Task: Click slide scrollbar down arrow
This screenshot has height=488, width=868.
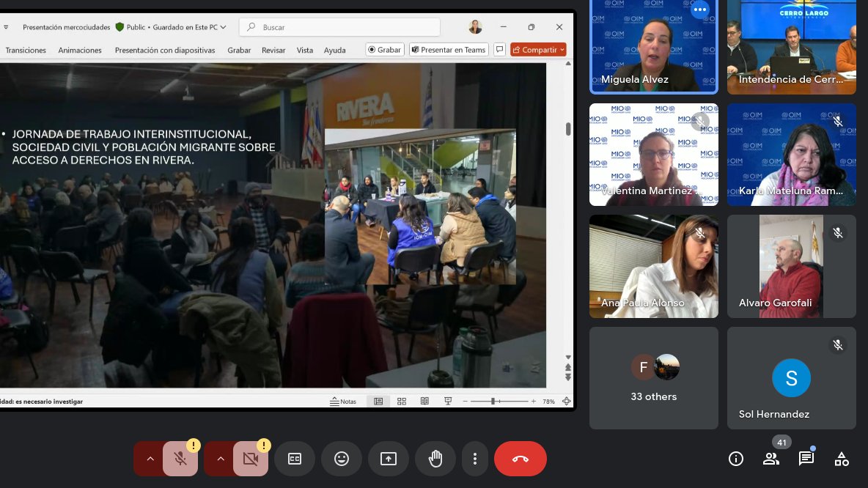Action: (x=568, y=358)
